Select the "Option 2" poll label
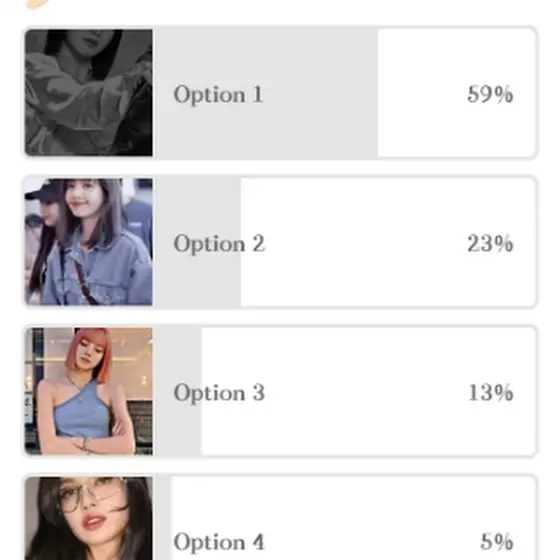The height and width of the screenshot is (560, 560). pyautogui.click(x=219, y=244)
